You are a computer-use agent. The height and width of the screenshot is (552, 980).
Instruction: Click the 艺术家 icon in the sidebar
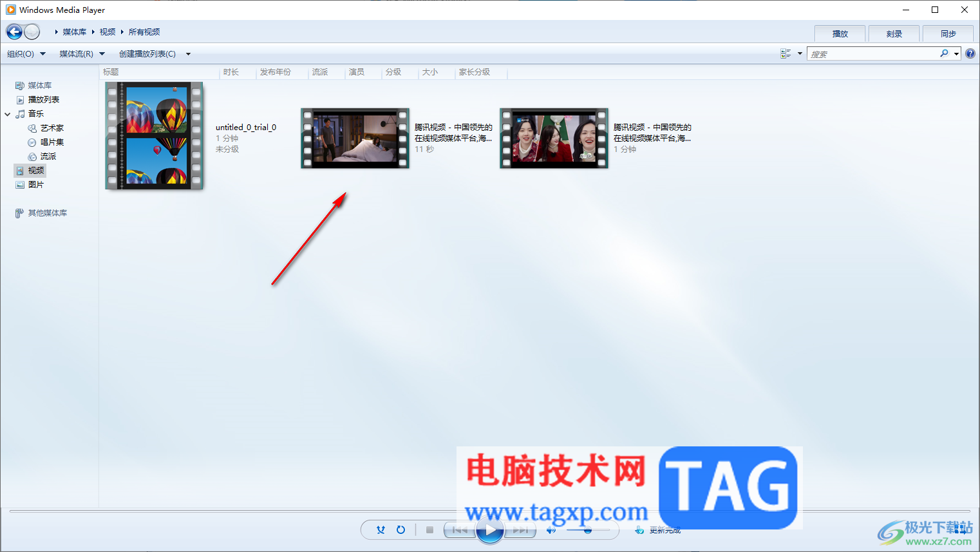click(32, 128)
